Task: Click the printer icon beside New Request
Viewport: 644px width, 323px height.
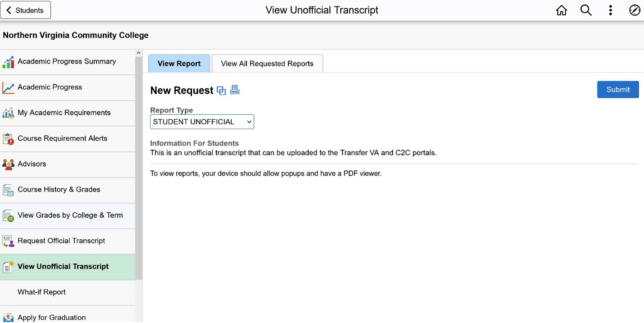Action: (234, 90)
